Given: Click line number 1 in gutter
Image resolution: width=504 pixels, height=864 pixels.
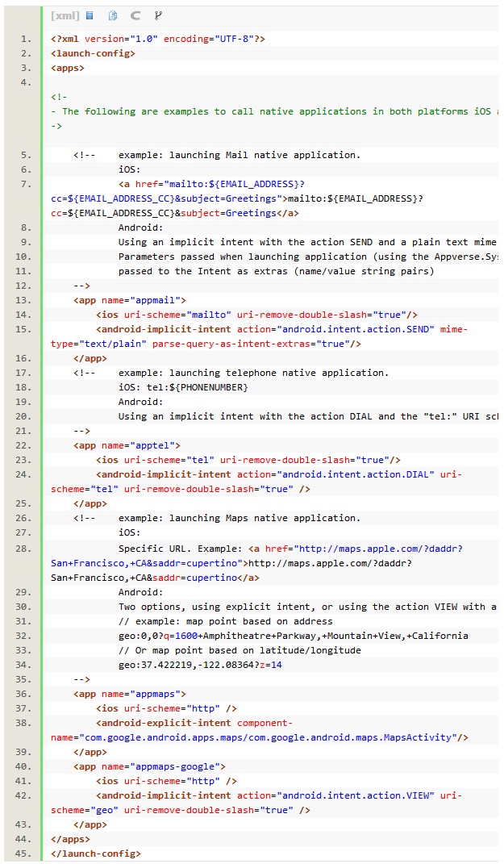Looking at the screenshot, I should pyautogui.click(x=27, y=39).
